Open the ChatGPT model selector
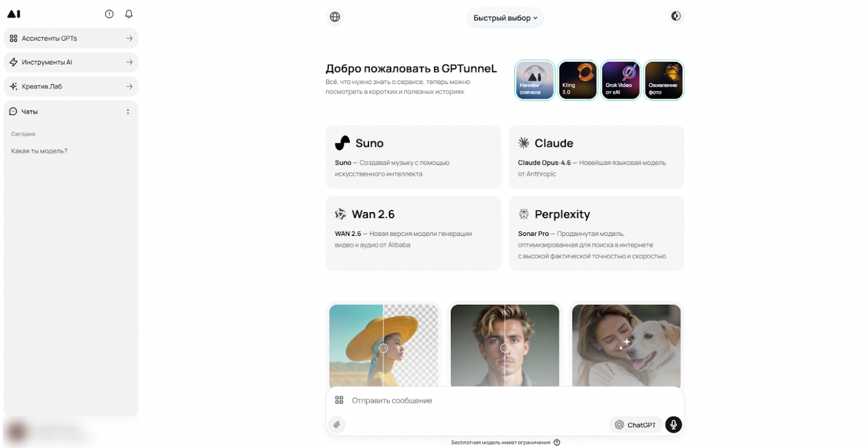The image size is (868, 448). 636,425
